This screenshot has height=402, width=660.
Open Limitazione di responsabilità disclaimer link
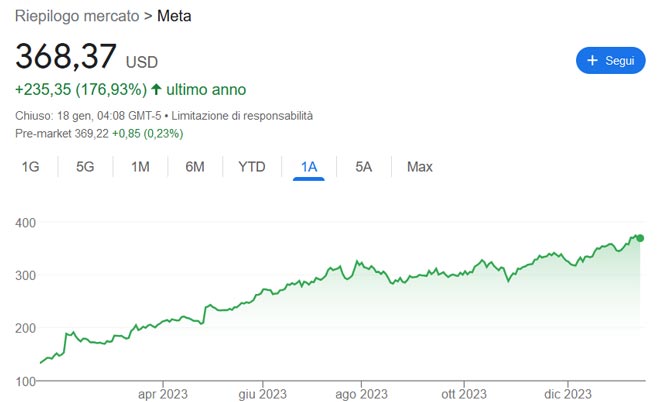click(x=244, y=115)
